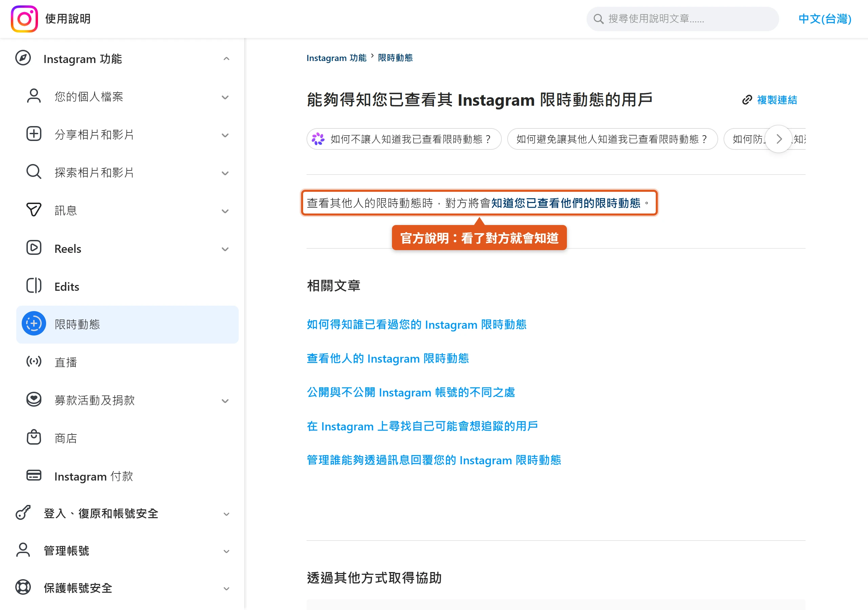The width and height of the screenshot is (868, 610).
Task: Click the card icon for Instagram 付款
Action: tap(34, 475)
